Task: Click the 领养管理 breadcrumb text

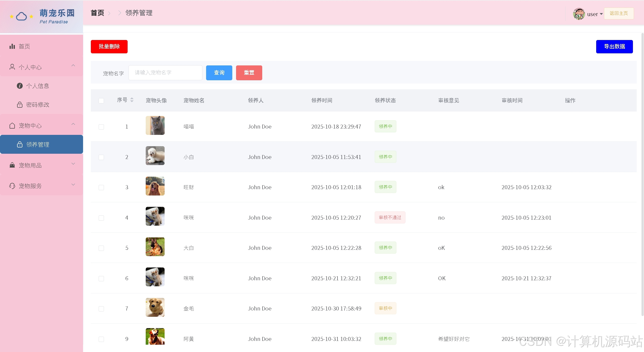Action: point(139,13)
